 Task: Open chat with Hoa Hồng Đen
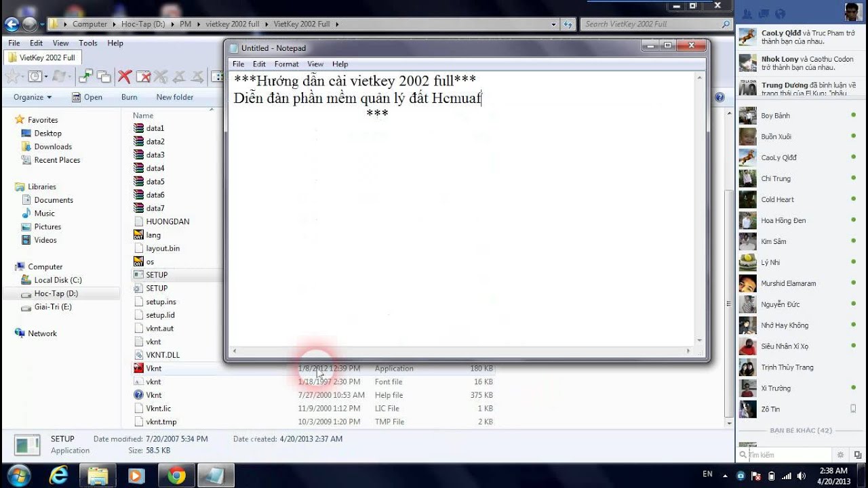[x=798, y=220]
